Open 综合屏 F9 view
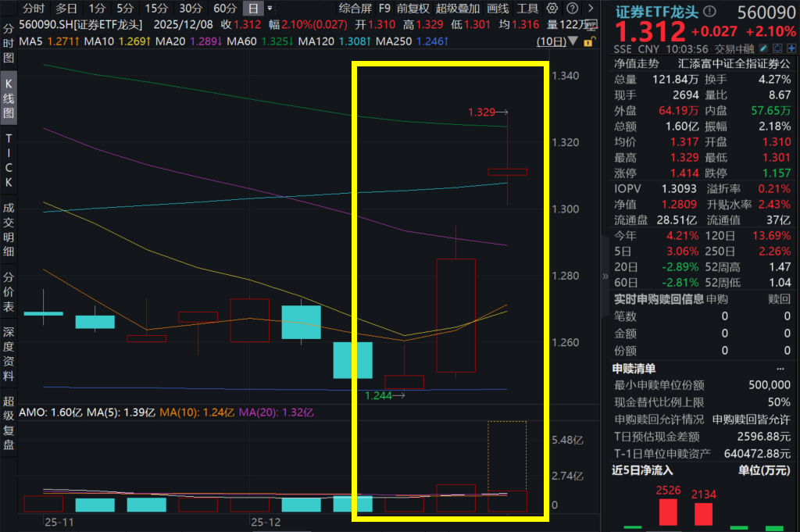Viewport: 800px width, 532px height. (x=355, y=9)
